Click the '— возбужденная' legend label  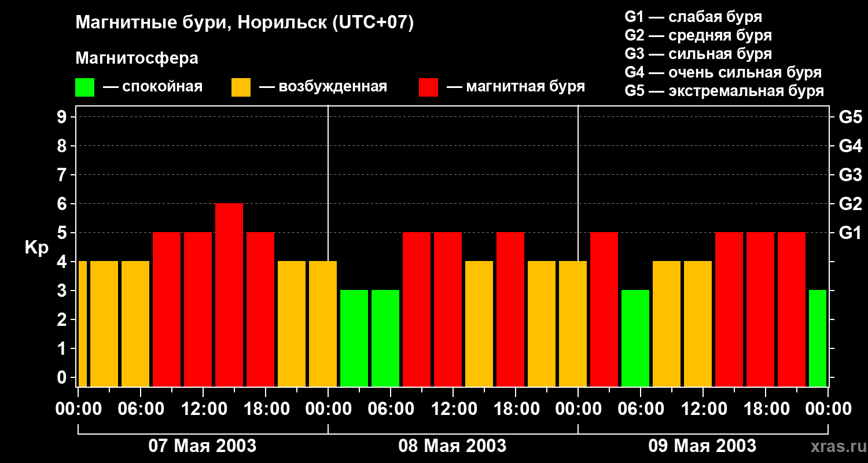pos(323,87)
